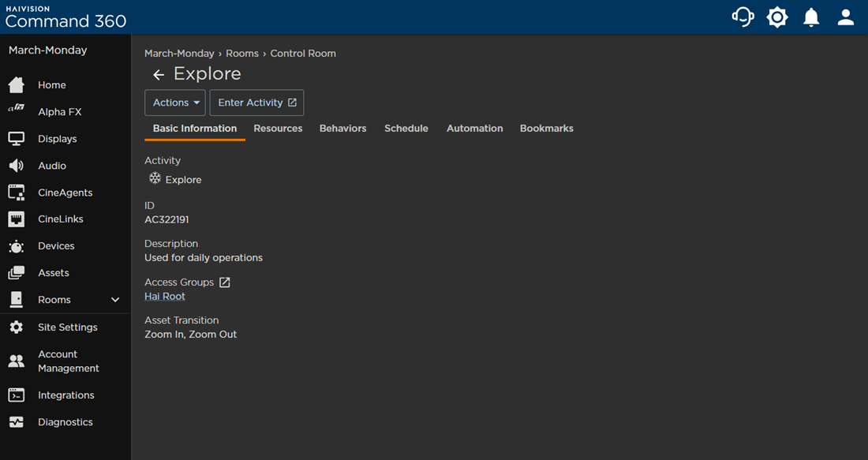The image size is (868, 460).
Task: Open the Automation tab
Action: click(475, 129)
